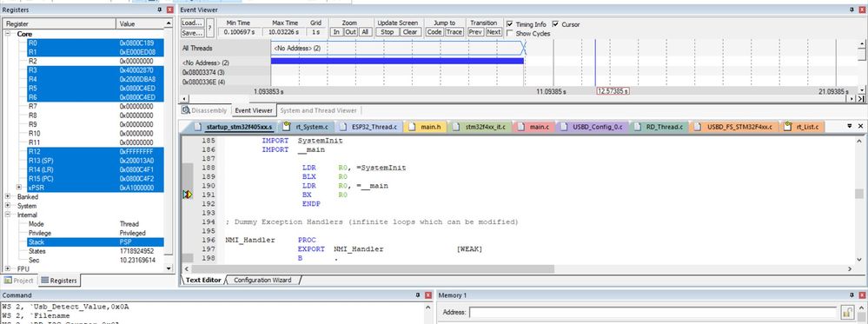Enable or disable Timing Info checkbox
The image size is (868, 324).
pos(510,24)
